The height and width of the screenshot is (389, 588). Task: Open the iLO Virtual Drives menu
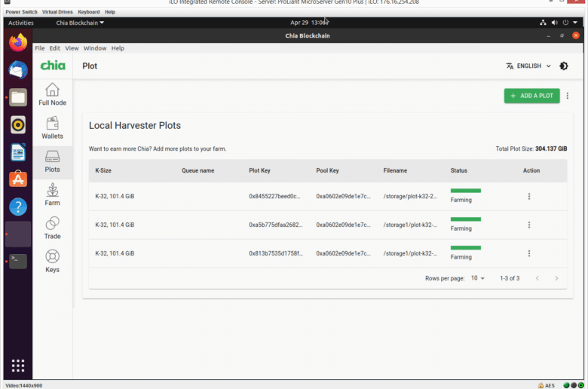[x=57, y=11]
